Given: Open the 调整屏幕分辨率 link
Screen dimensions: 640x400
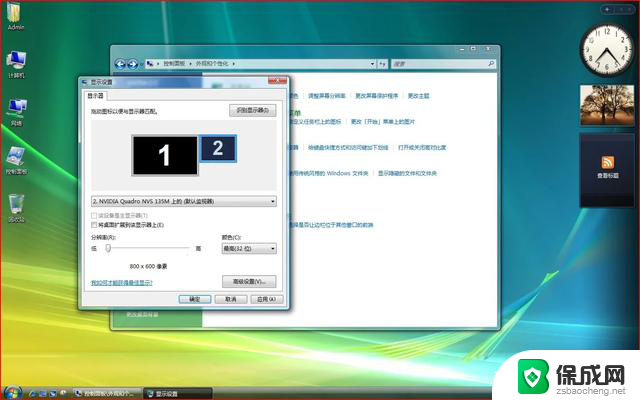Looking at the screenshot, I should (x=327, y=96).
